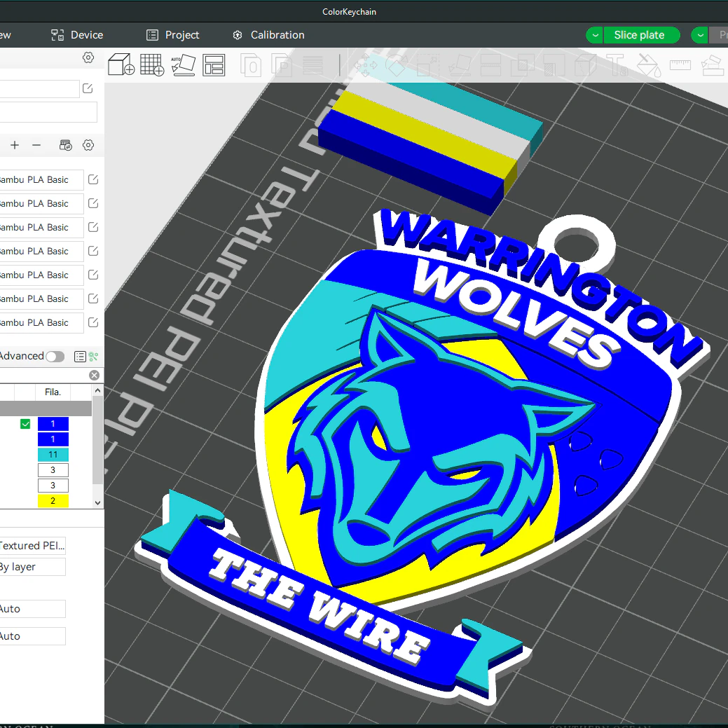This screenshot has height=728, width=728.
Task: Open filament settings gear icon
Action: click(x=88, y=145)
